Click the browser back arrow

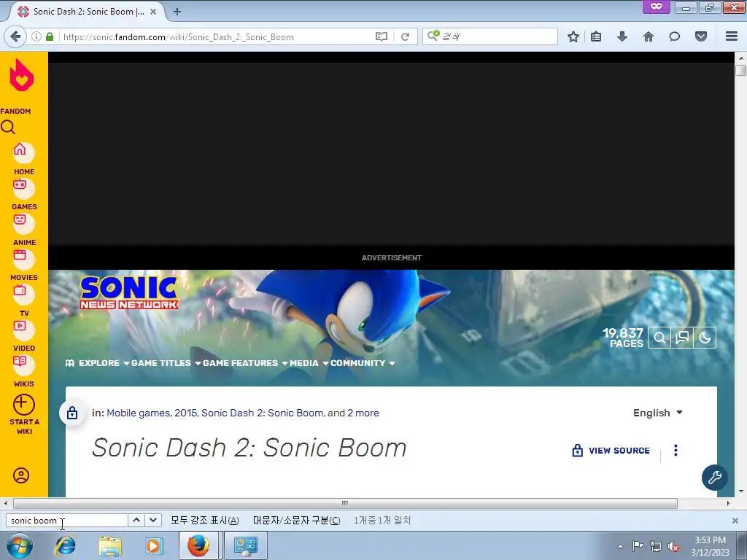(x=15, y=36)
